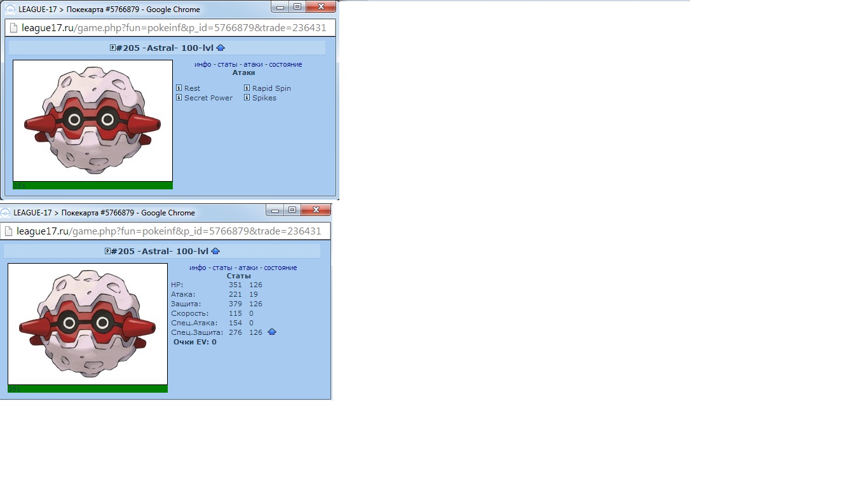Open статы tab in Статы window
The image size is (868, 488).
(222, 268)
